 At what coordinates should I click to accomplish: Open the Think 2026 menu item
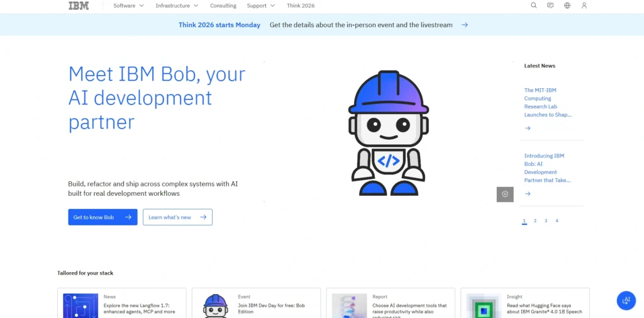[x=301, y=6]
